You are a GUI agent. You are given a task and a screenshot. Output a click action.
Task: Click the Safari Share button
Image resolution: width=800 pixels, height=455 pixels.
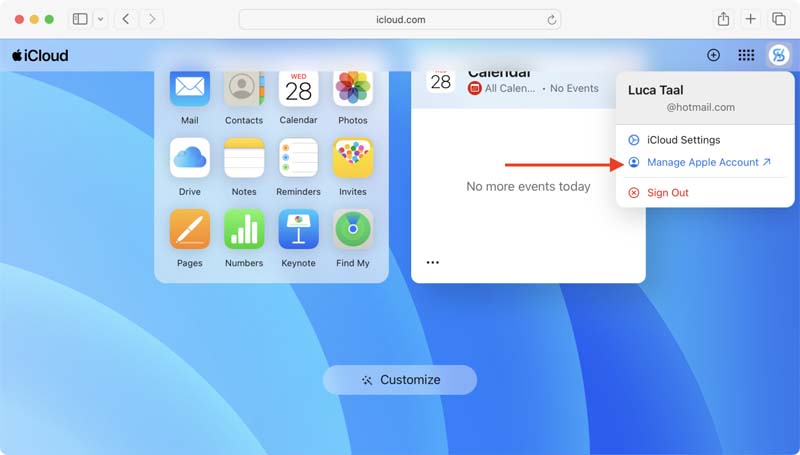pyautogui.click(x=723, y=19)
